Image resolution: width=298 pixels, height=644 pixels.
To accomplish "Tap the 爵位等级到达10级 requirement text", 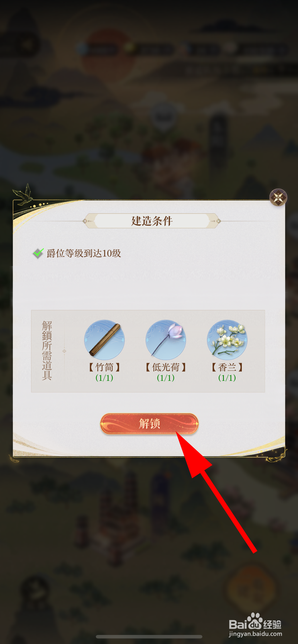I will click(84, 254).
